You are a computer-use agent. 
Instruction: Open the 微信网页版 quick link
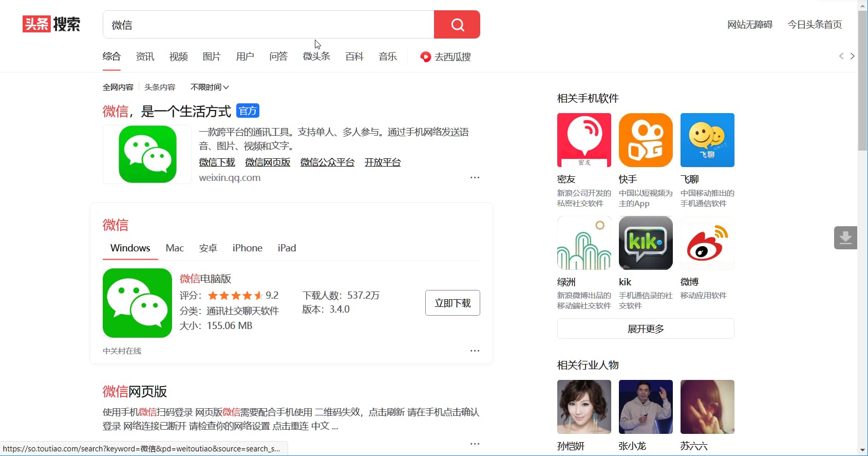(x=268, y=162)
